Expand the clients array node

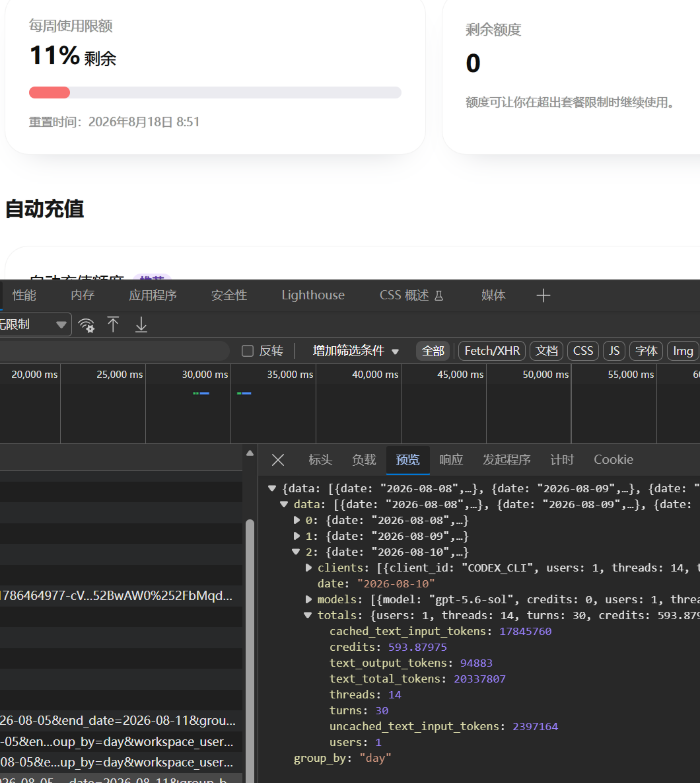(x=308, y=568)
